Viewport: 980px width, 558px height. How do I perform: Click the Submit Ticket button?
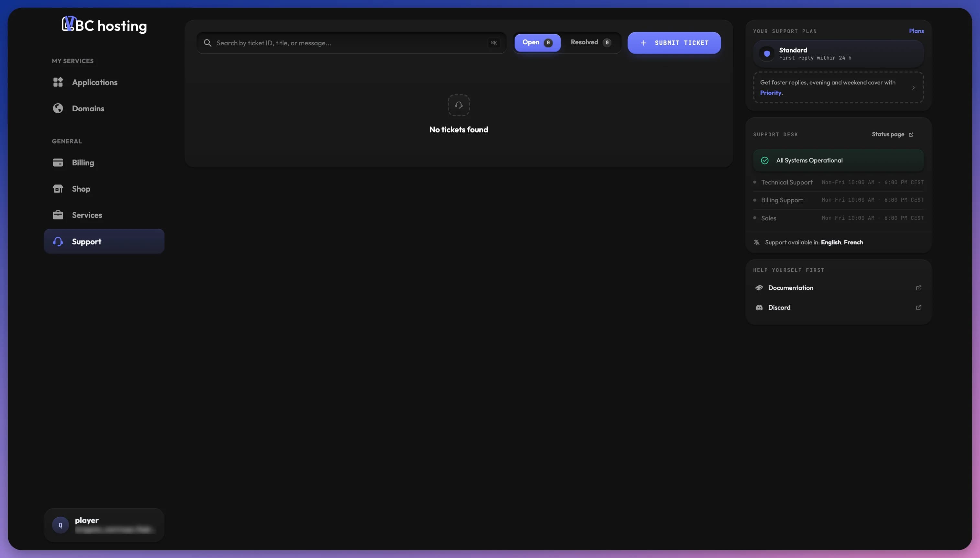[674, 43]
